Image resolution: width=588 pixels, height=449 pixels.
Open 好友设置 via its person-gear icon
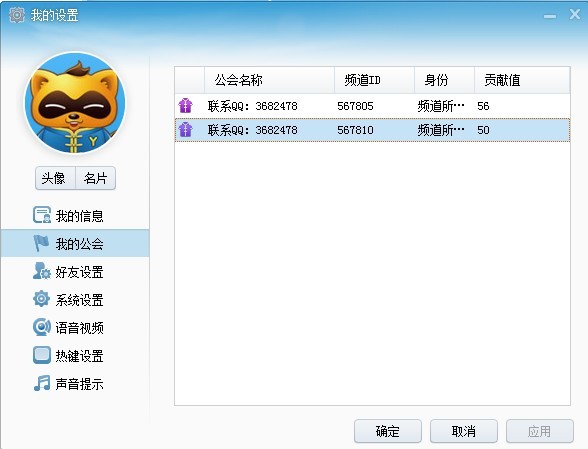(41, 271)
